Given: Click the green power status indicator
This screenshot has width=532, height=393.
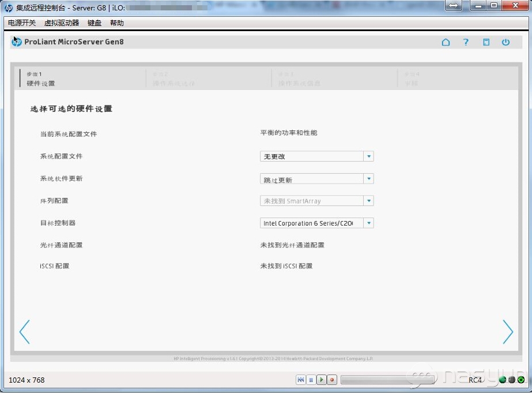Looking at the screenshot, I should (521, 380).
